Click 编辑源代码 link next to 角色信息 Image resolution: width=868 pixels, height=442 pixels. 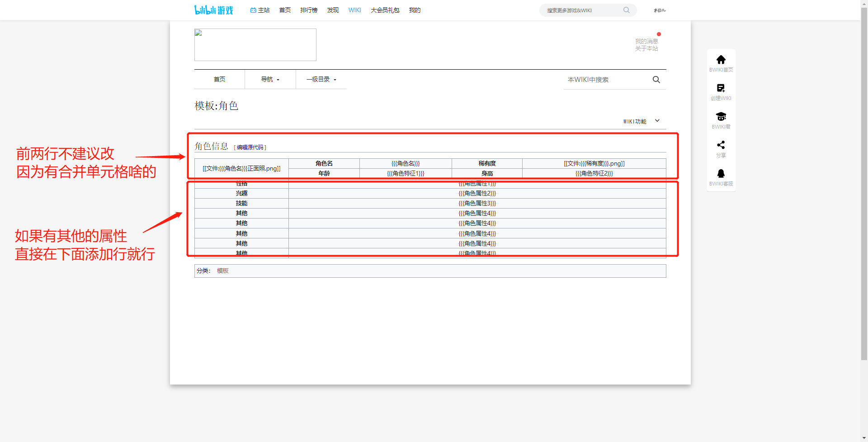(x=250, y=147)
